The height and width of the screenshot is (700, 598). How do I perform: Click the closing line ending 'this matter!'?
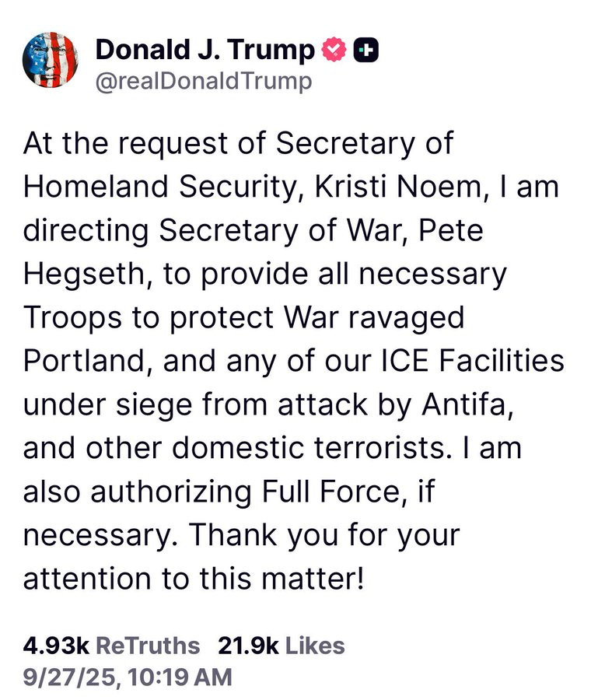[x=194, y=579]
